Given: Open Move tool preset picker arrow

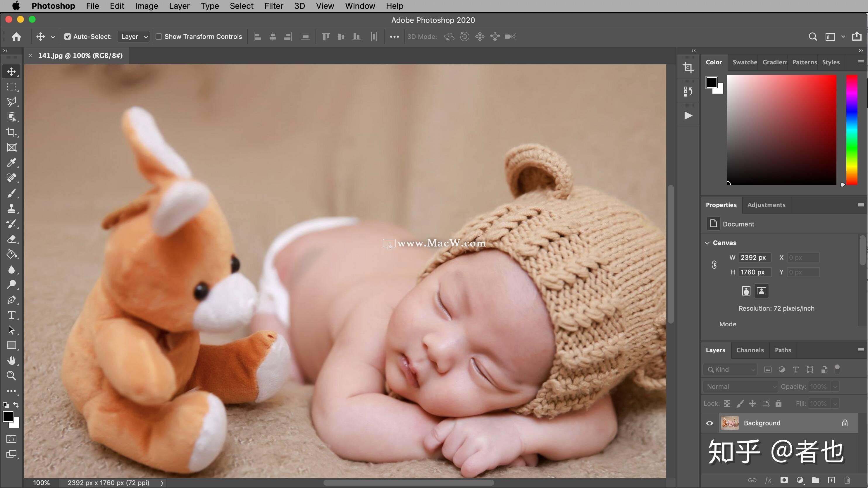Looking at the screenshot, I should click(x=53, y=37).
